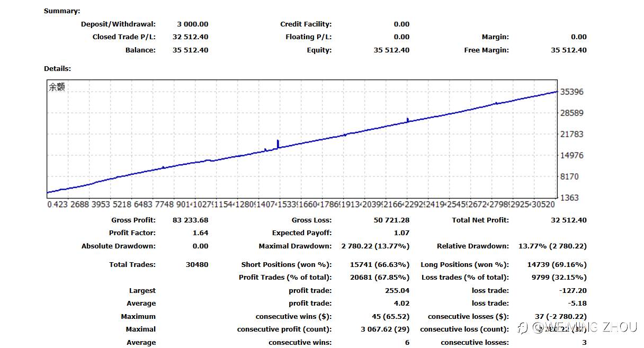Viewport: 644px width, 348px height.
Task: Click the 7748 x-axis trade label
Action: click(x=165, y=204)
